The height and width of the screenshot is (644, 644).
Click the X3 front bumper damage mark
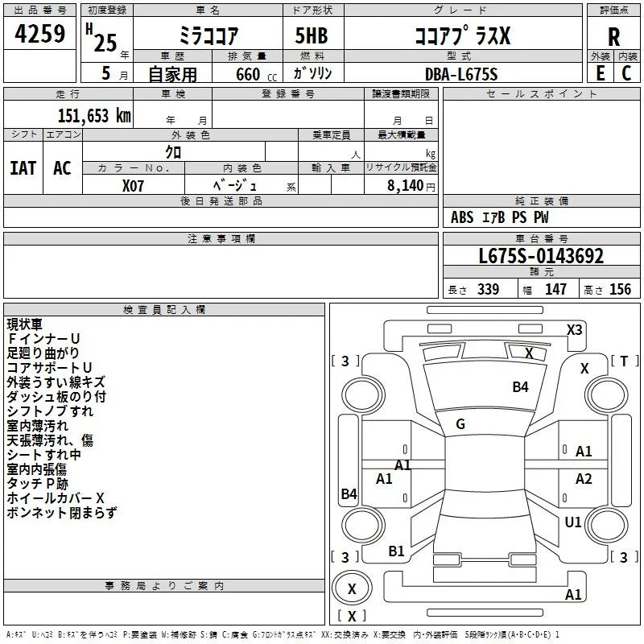click(x=574, y=330)
